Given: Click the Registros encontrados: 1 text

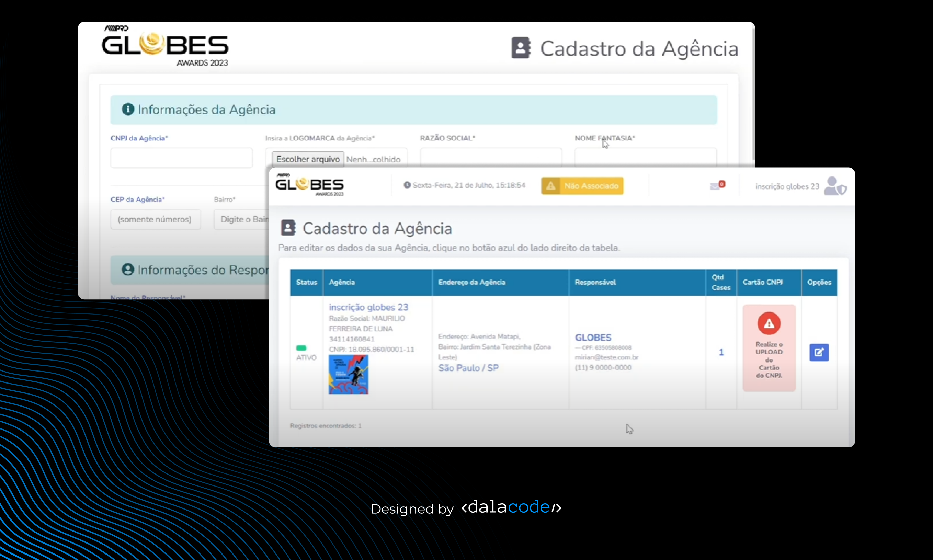Looking at the screenshot, I should click(x=325, y=426).
